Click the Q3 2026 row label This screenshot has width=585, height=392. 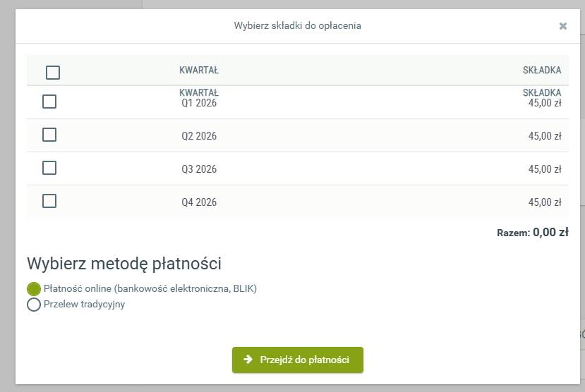[199, 169]
